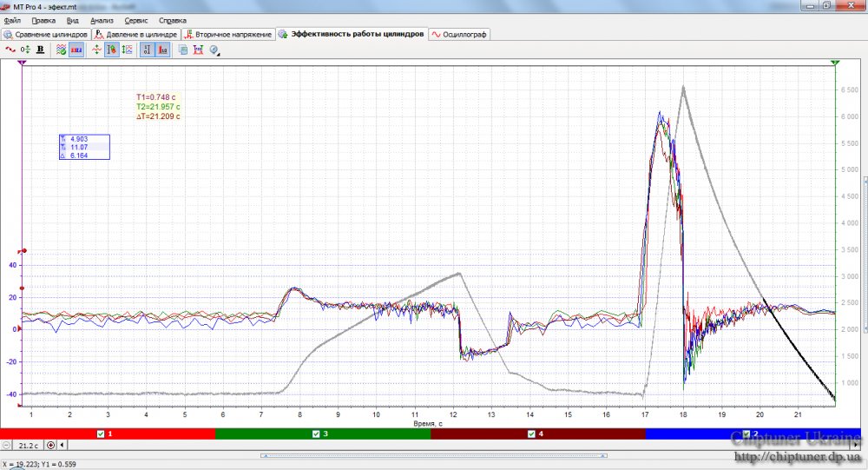Click the upper red level marker on the left axis
This screenshot has width=868, height=470.
point(23,251)
